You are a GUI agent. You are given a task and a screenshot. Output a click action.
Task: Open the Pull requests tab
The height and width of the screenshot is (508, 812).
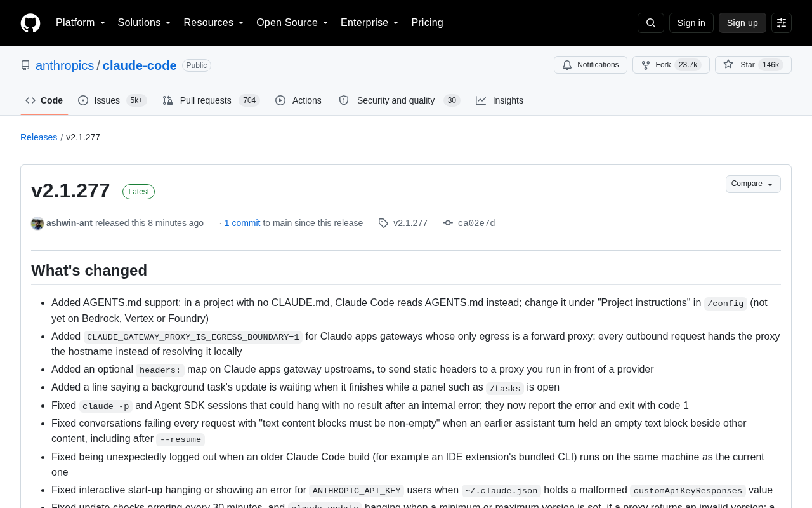(211, 100)
